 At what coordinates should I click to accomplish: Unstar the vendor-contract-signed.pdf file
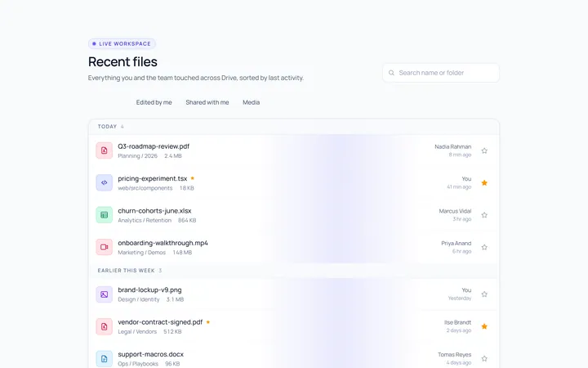[x=484, y=326]
